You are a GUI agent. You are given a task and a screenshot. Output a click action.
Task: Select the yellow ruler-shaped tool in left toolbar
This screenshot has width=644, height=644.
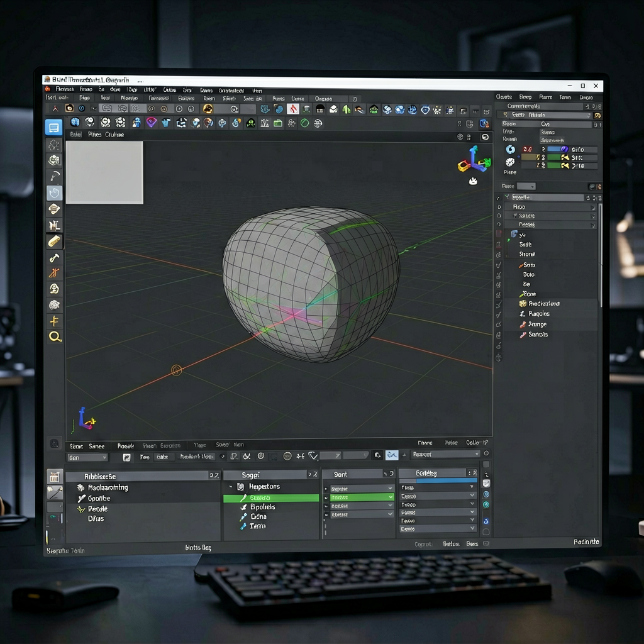(54, 241)
